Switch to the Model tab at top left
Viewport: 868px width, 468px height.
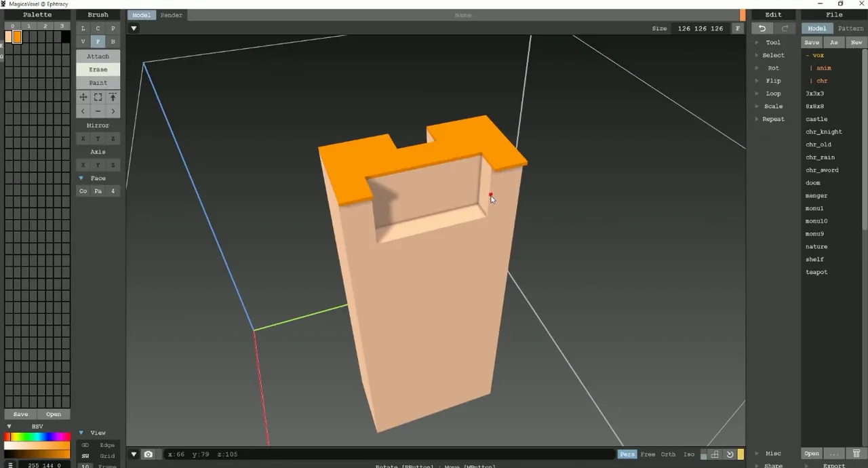pyautogui.click(x=142, y=15)
